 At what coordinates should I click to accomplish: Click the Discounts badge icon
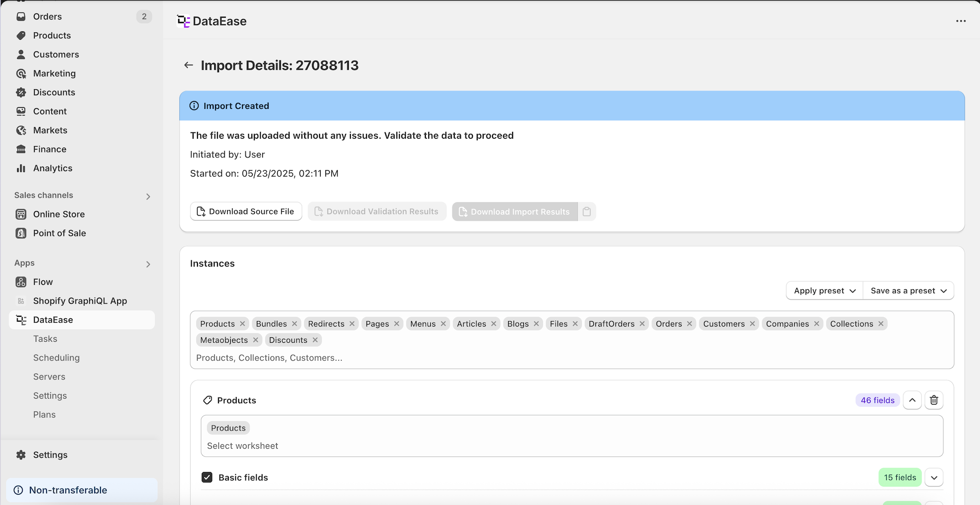(21, 92)
